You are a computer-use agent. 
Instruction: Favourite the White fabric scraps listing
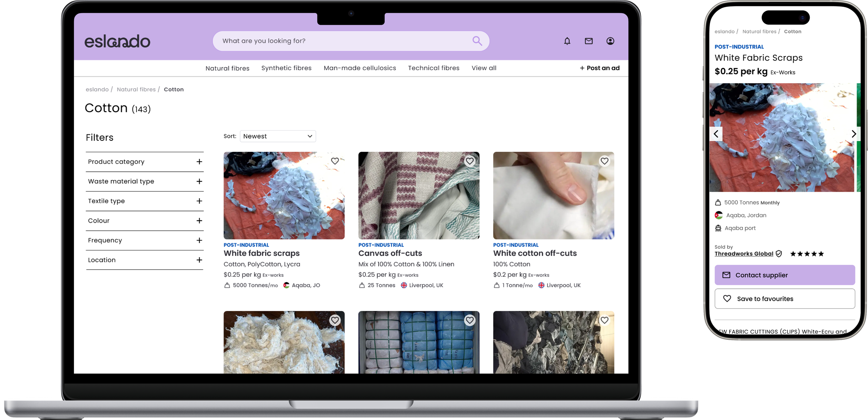[x=335, y=161]
